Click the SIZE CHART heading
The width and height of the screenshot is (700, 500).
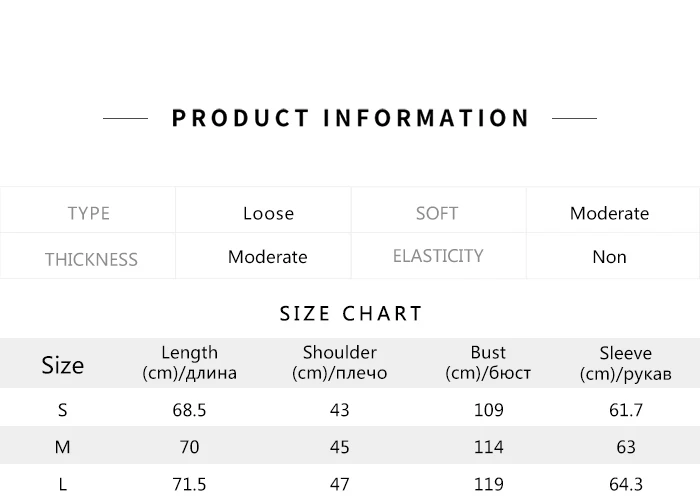(x=351, y=314)
